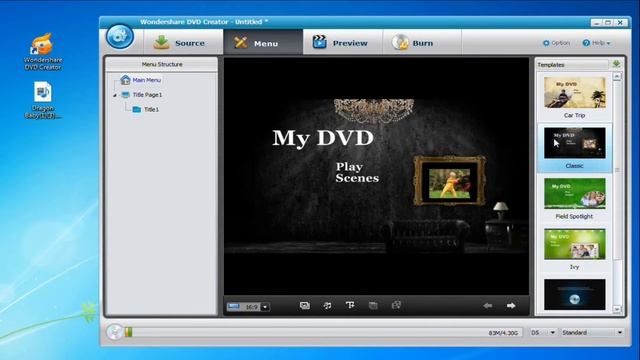Click the Field Spotlight template label
This screenshot has height=360, width=640.
[574, 216]
